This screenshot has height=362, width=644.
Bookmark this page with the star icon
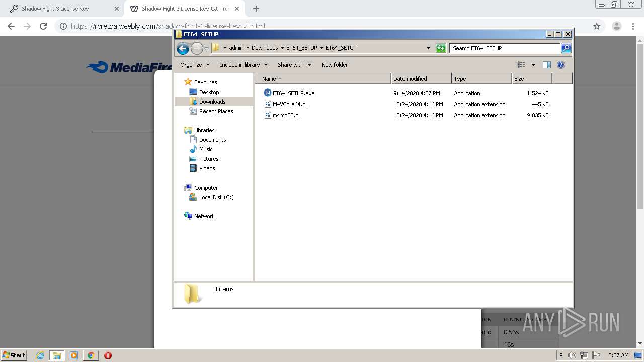coord(597,26)
